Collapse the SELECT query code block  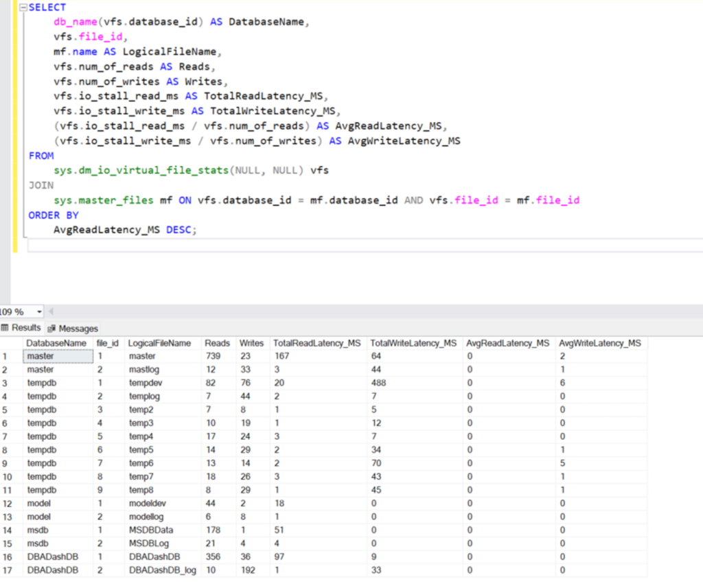(24, 8)
